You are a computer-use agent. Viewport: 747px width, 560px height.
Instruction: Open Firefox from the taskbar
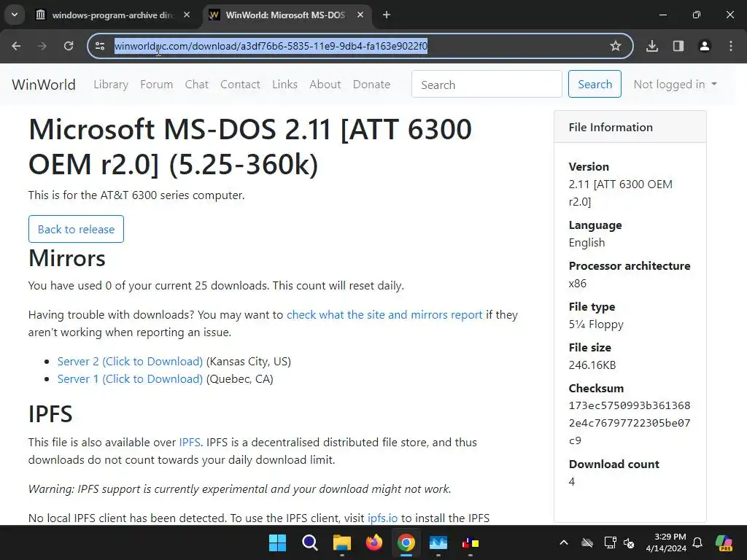point(374,542)
